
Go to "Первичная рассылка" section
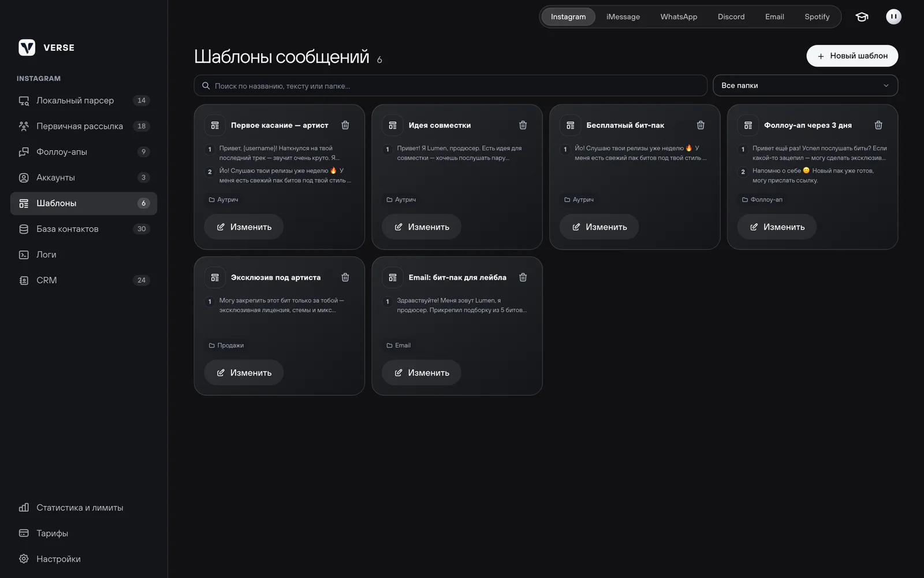click(x=84, y=126)
